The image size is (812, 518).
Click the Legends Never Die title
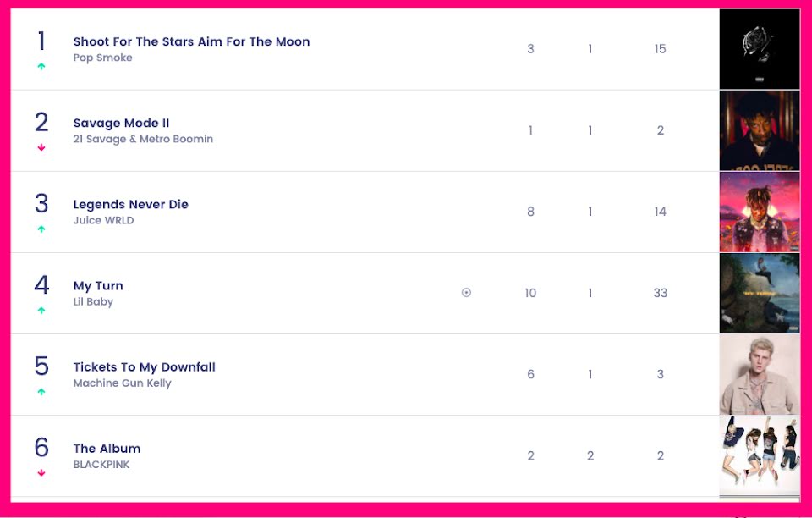(130, 204)
